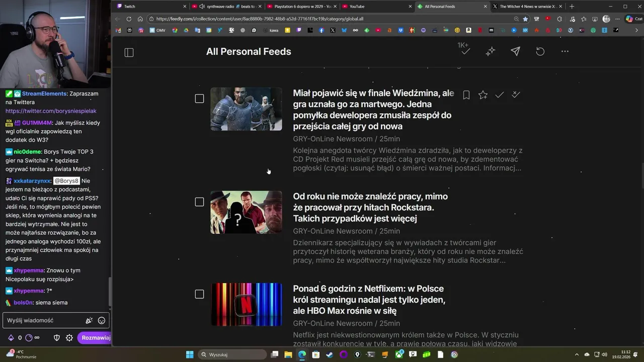Click the nic0deme username in chat

pyautogui.click(x=27, y=152)
